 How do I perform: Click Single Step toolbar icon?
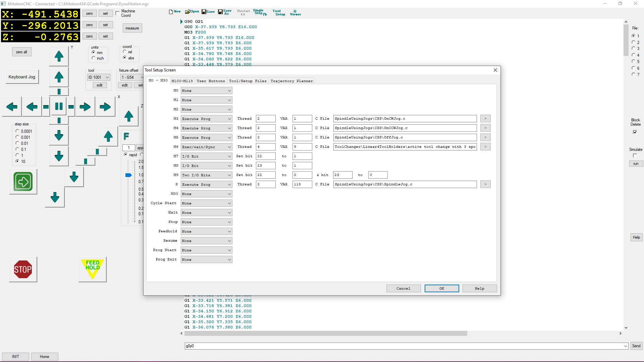point(260,12)
